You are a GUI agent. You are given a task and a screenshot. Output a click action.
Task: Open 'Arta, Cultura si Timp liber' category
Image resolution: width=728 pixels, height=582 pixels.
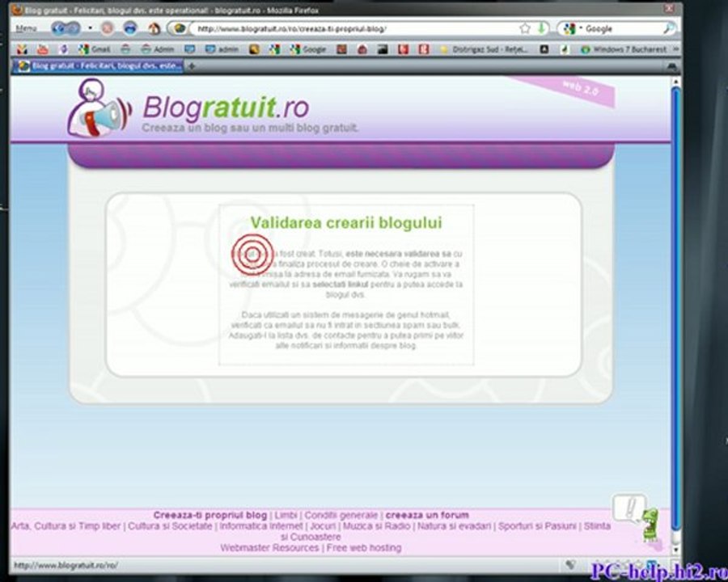coord(66,526)
